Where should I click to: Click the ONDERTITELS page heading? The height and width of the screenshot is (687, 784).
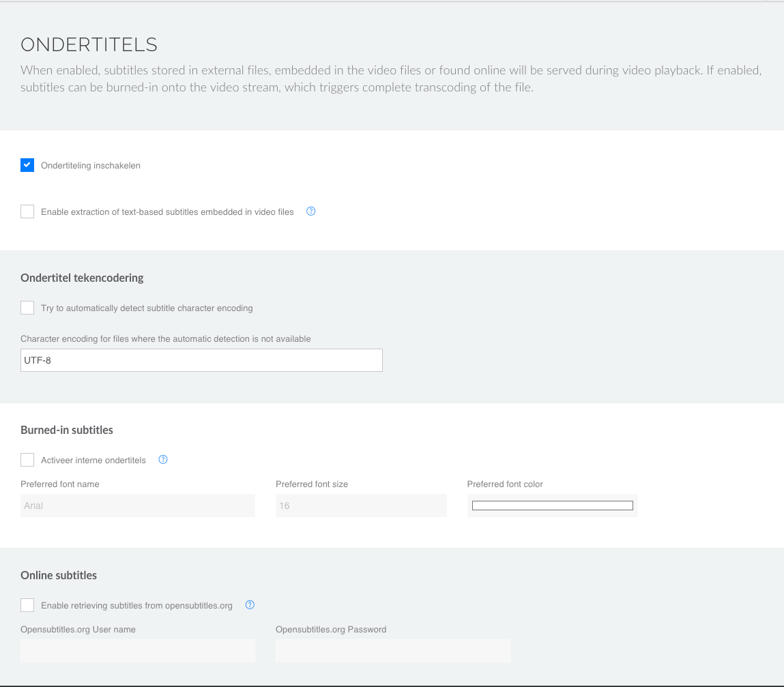(x=89, y=45)
